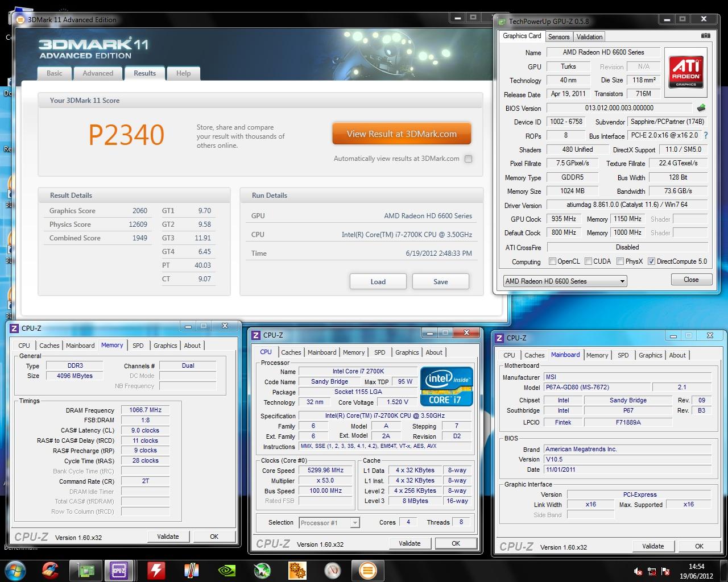Image resolution: width=728 pixels, height=582 pixels.
Task: Click the Close button in GPU-Z
Action: click(691, 279)
